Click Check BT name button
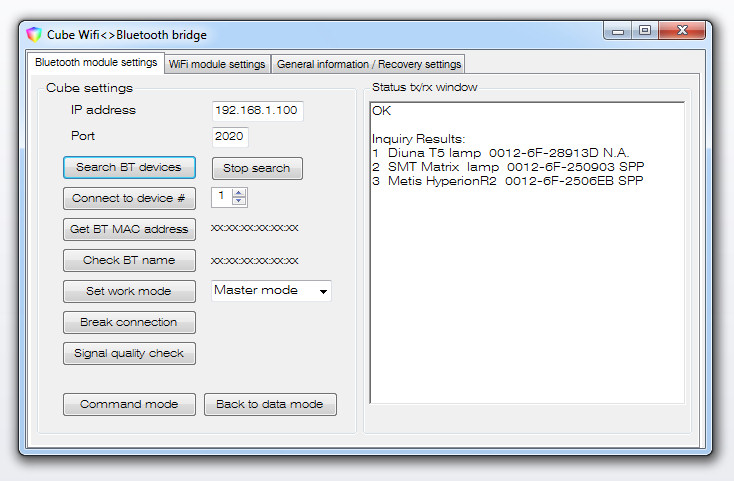The width and height of the screenshot is (734, 481). 129,260
